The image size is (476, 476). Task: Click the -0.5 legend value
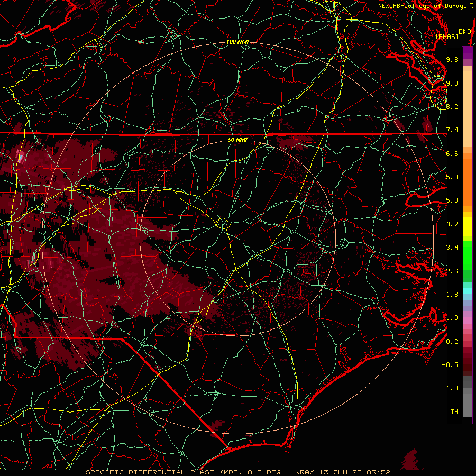pos(450,365)
